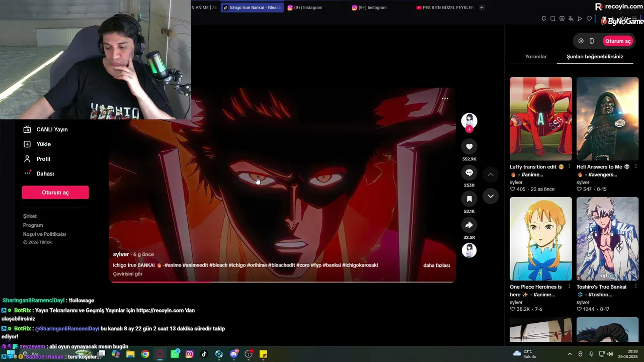Open options for Toshiro's True Bankai card
644x362 pixels.
coord(636,287)
